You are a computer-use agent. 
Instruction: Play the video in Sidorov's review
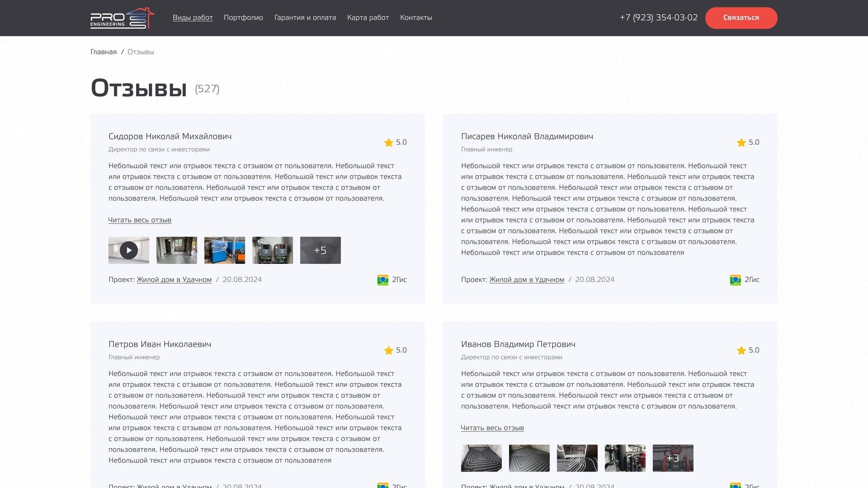click(129, 250)
